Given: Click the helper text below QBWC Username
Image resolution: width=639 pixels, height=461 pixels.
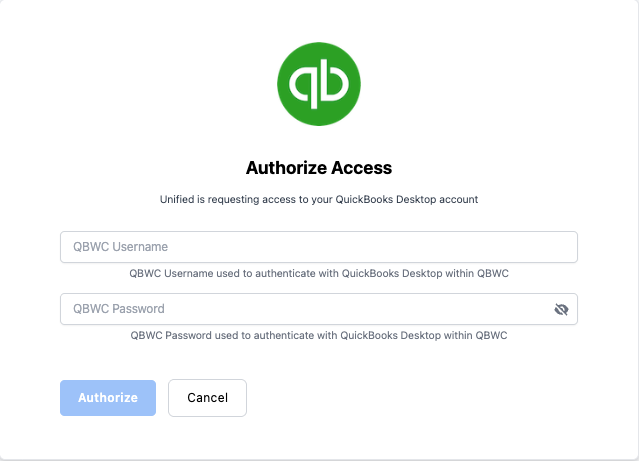Looking at the screenshot, I should [x=319, y=273].
